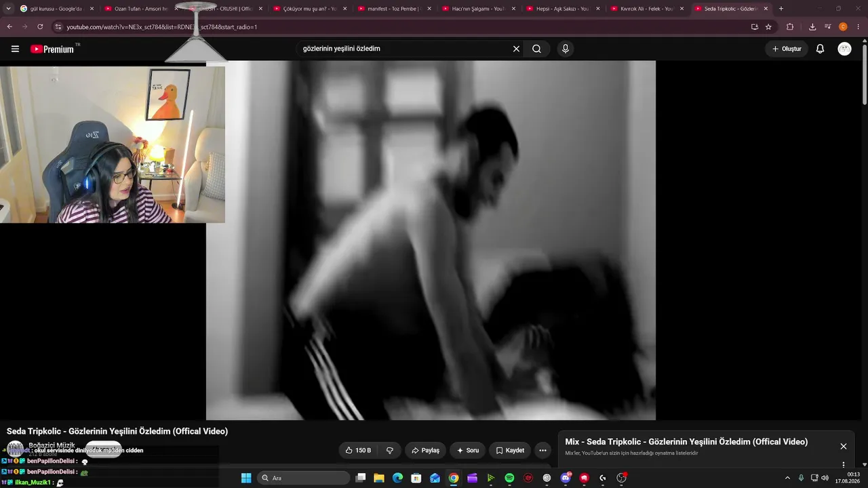Open Chrome three-dot menu

tap(859, 27)
